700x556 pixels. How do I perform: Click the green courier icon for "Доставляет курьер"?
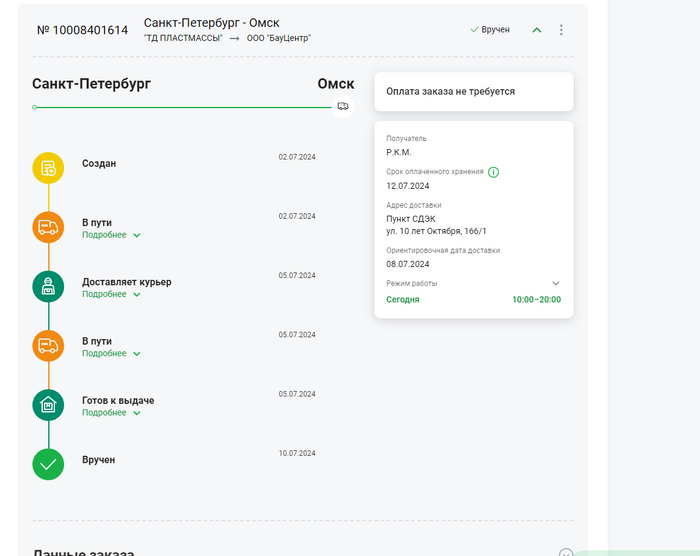[48, 286]
